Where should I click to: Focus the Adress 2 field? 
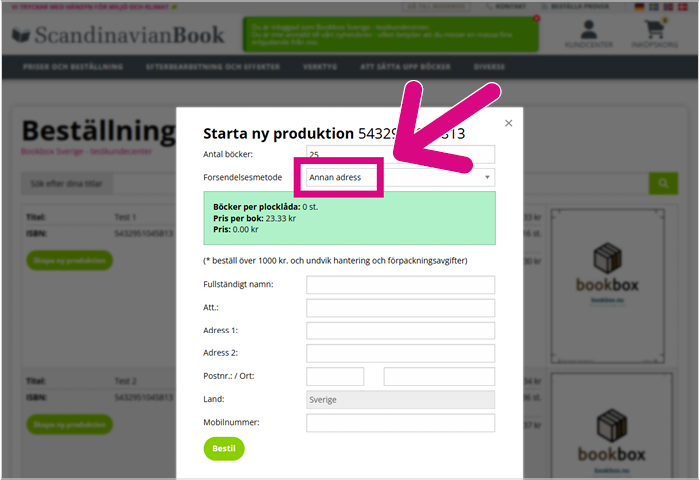coord(400,353)
